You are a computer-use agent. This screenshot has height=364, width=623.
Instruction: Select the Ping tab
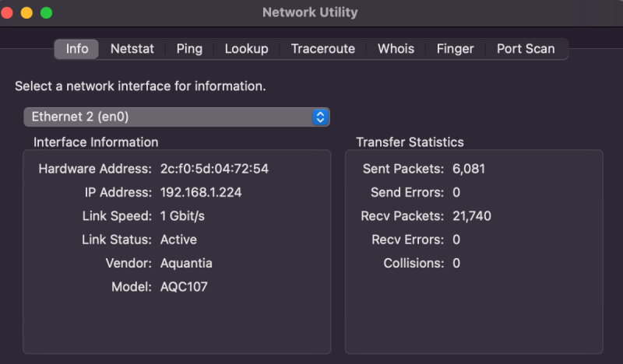189,49
